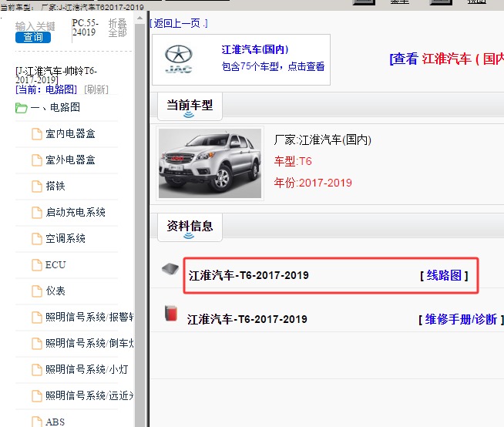Open the 仪表 tree item
504x427 pixels.
pyautogui.click(x=55, y=291)
